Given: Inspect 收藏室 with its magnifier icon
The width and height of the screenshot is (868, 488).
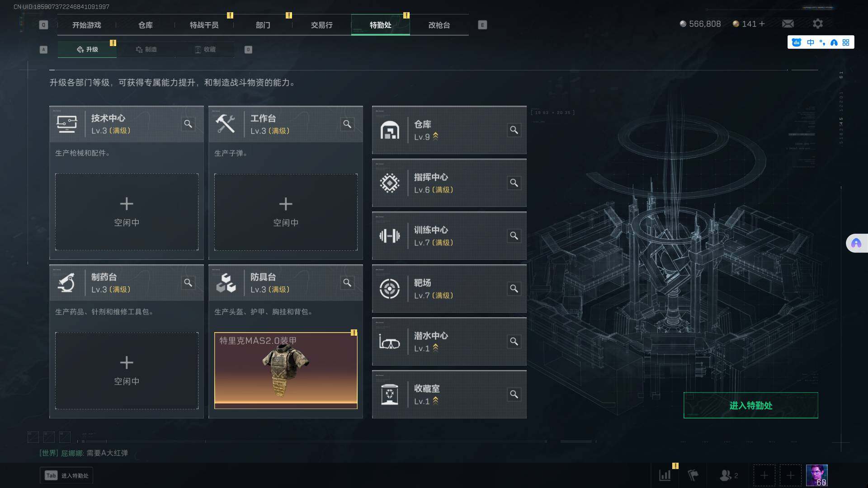Looking at the screenshot, I should click(514, 394).
